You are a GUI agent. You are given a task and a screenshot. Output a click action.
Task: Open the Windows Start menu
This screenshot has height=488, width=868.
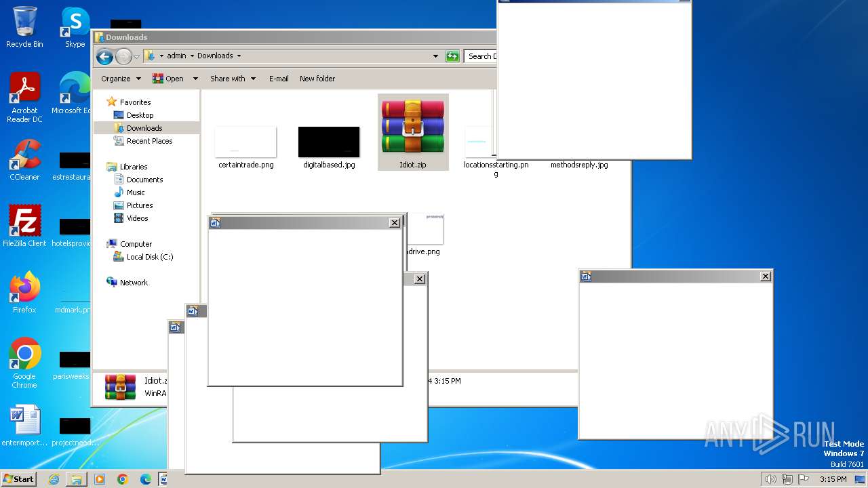coord(18,479)
